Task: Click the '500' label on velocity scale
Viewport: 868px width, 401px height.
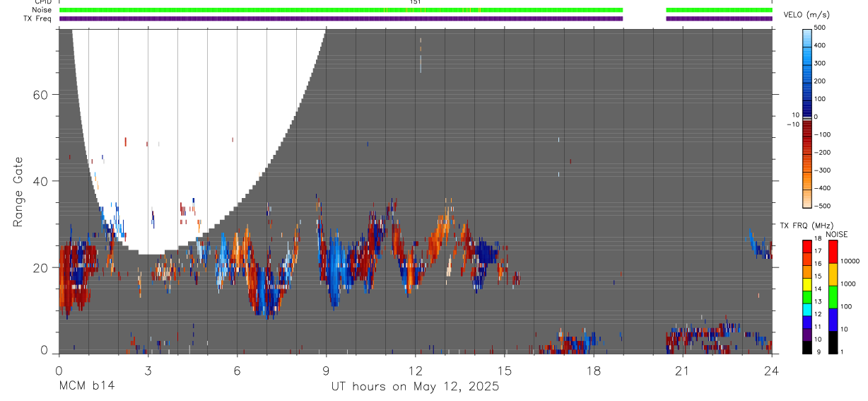Action: pyautogui.click(x=820, y=28)
